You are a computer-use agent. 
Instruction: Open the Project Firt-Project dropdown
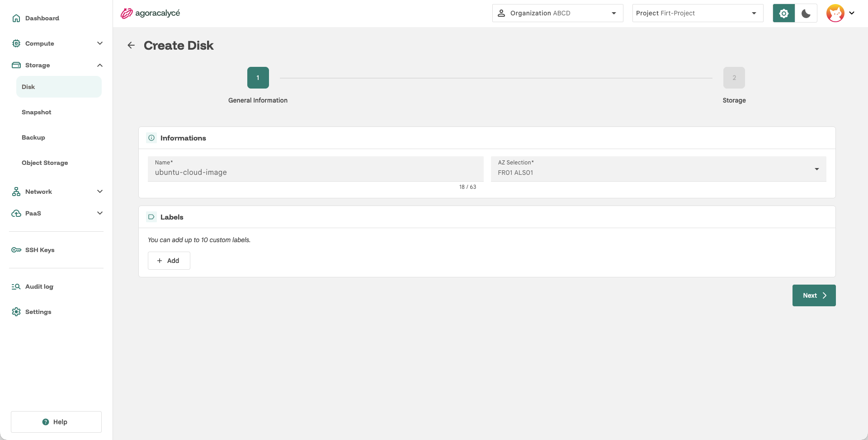click(698, 13)
